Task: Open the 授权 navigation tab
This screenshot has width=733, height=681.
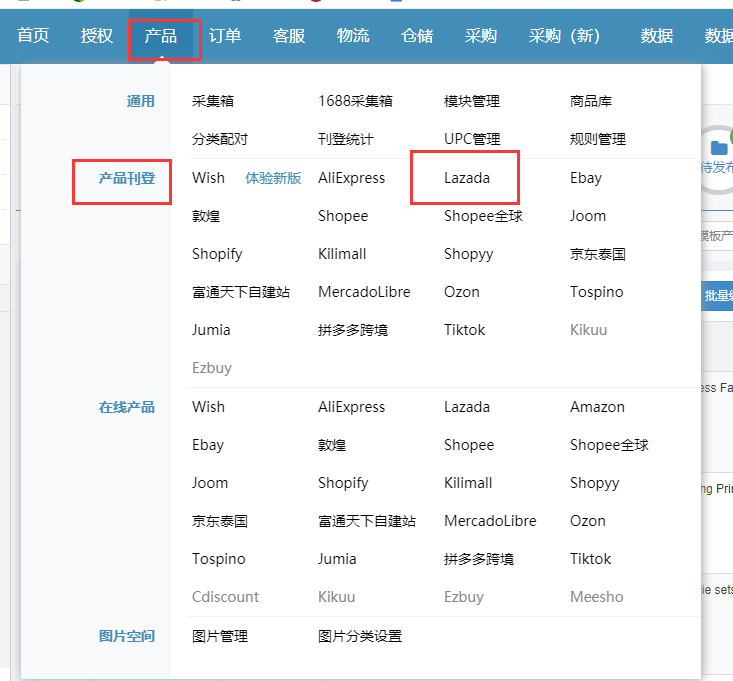Action: pyautogui.click(x=97, y=36)
